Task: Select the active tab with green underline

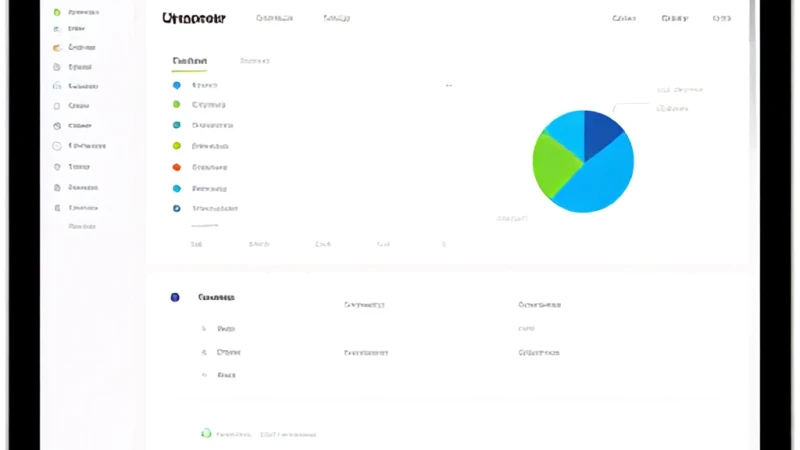Action: 189,61
